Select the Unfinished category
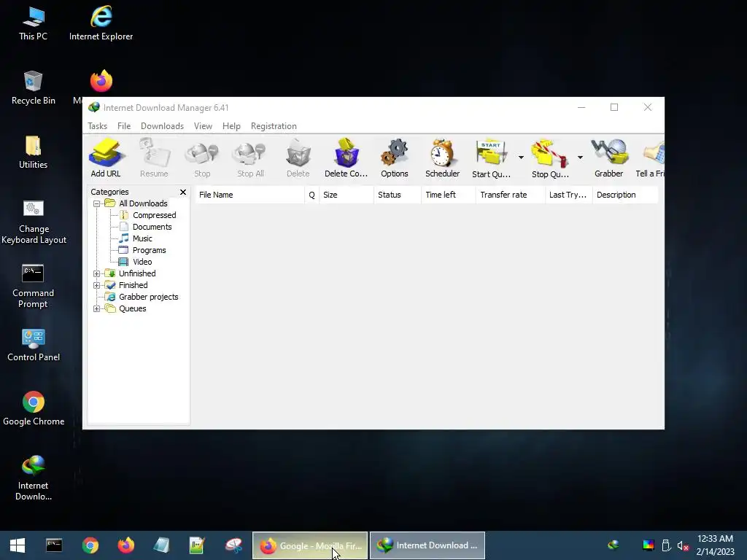This screenshot has width=747, height=560. (x=137, y=273)
